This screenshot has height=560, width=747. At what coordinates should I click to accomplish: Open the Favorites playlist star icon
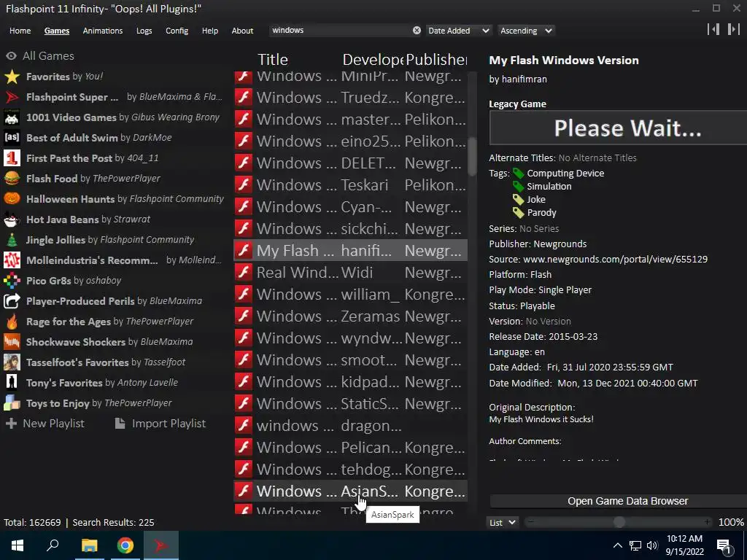12,77
